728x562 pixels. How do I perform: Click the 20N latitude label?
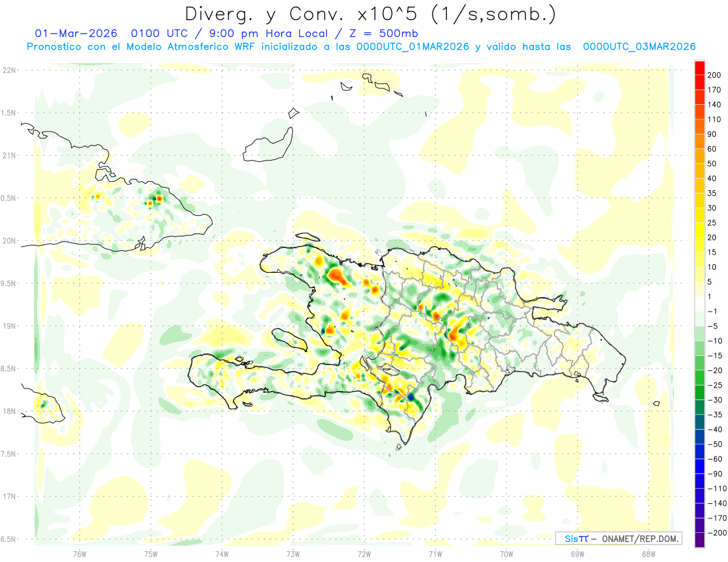click(x=9, y=241)
